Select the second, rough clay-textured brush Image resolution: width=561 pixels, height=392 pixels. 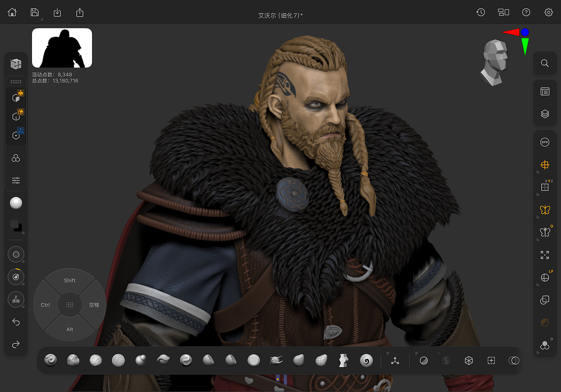pos(73,360)
